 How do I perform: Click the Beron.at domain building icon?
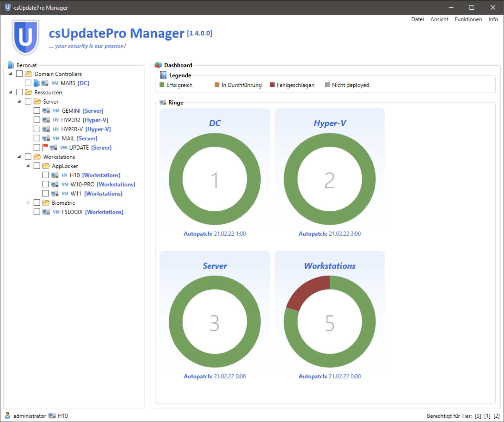[x=11, y=65]
